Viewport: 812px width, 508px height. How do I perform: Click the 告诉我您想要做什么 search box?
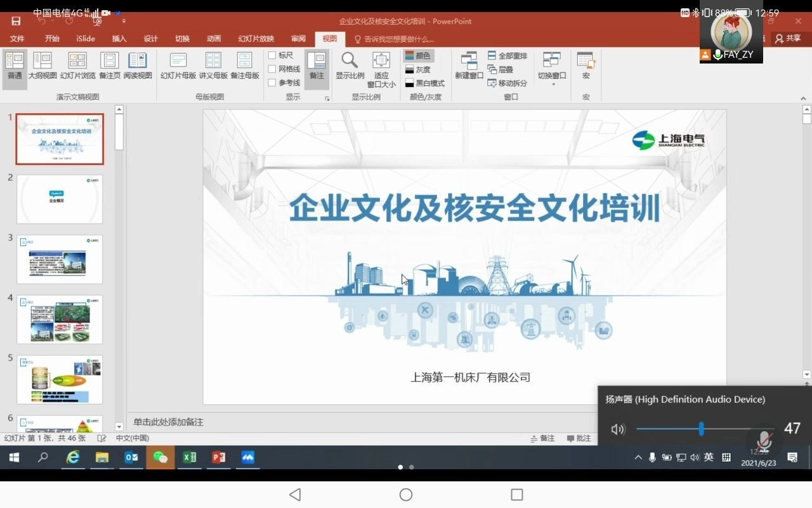tap(395, 39)
